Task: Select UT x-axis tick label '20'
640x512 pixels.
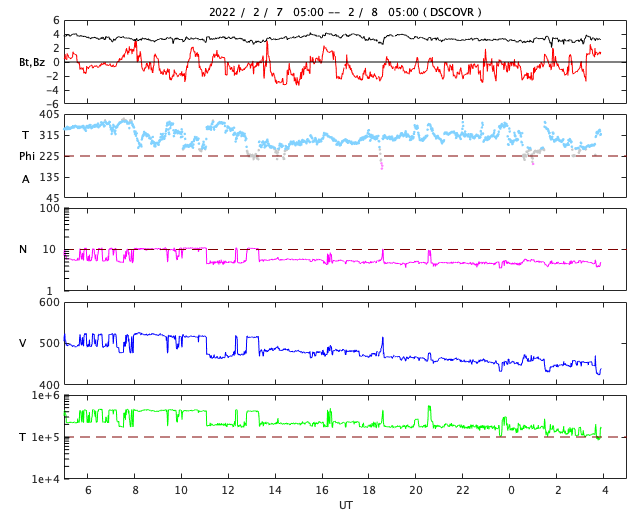Action: tap(416, 490)
